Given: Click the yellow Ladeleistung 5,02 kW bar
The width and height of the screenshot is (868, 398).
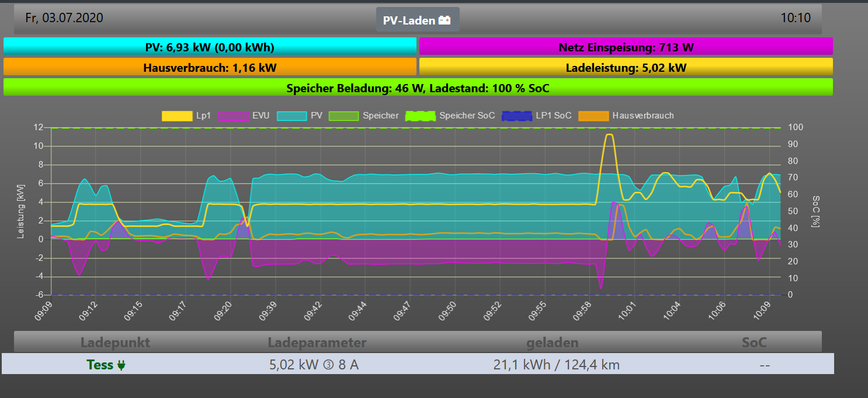Looking at the screenshot, I should point(626,68).
